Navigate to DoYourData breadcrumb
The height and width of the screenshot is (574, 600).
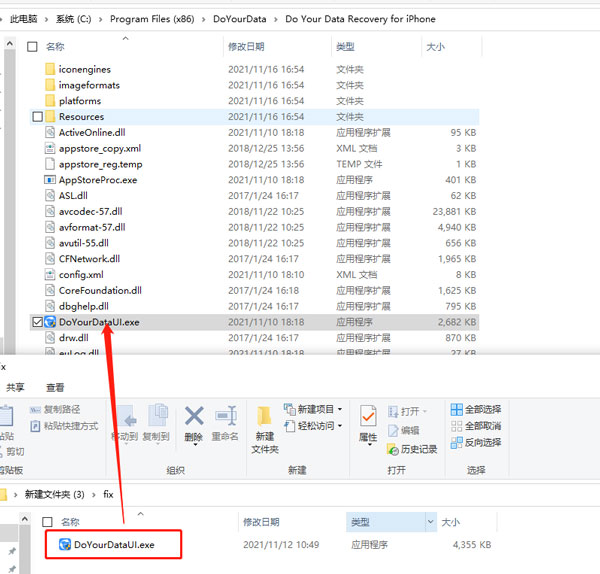pyautogui.click(x=240, y=19)
